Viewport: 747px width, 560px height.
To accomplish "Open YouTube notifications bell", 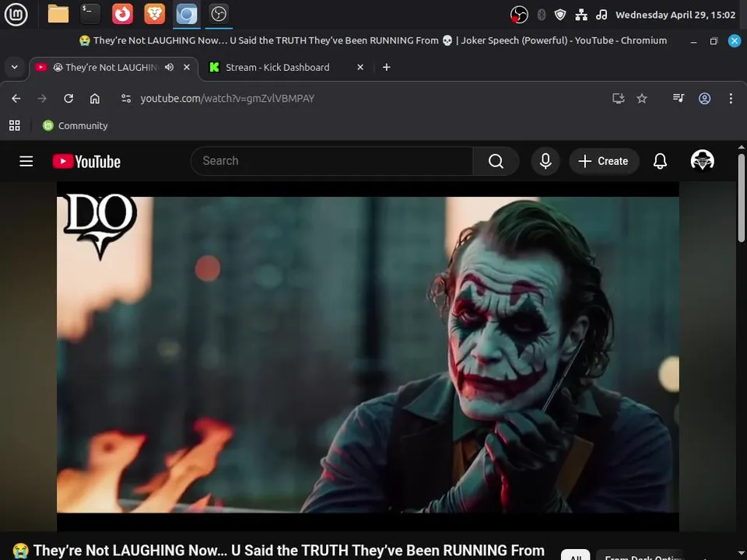I will click(x=660, y=161).
